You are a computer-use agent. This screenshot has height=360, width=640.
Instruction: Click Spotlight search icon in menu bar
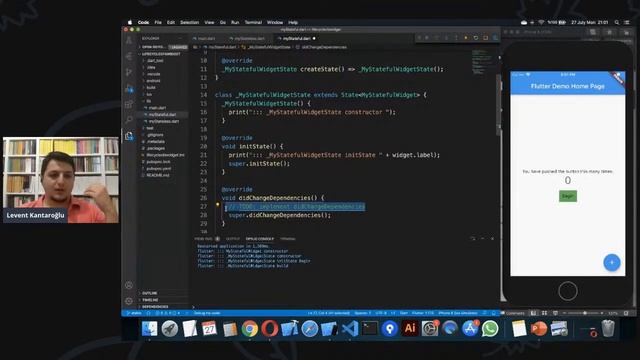point(617,22)
